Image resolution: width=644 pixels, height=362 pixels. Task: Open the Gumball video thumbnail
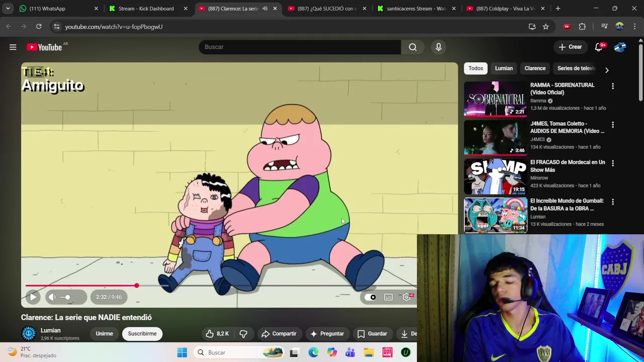coord(496,215)
